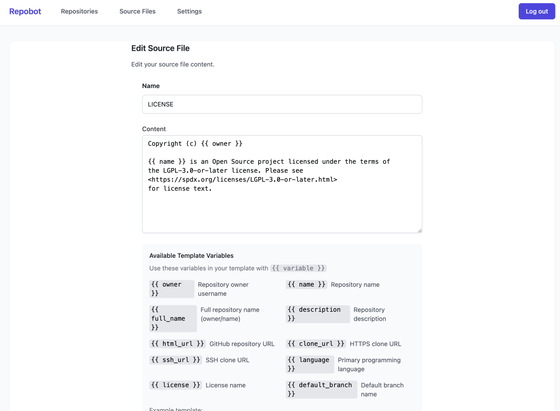Screen dimensions: 560x411
Task: Click the {{ owner }} variable chip
Action: tap(171, 289)
